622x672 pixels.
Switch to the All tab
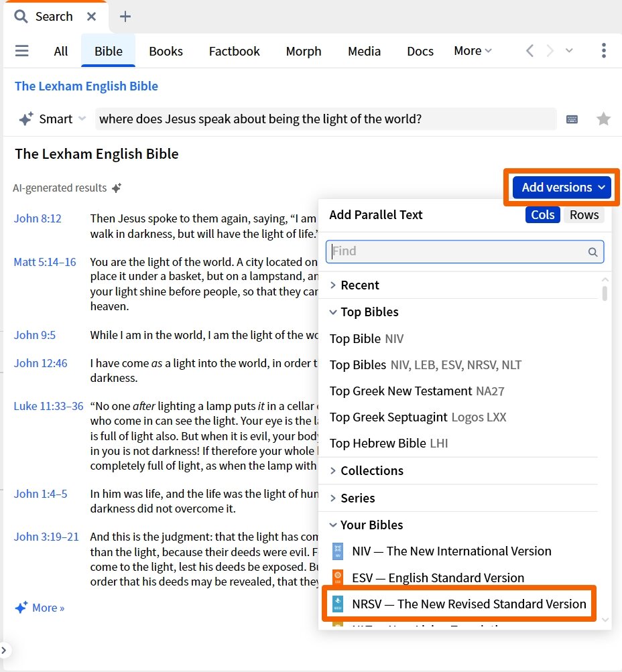[x=61, y=51]
